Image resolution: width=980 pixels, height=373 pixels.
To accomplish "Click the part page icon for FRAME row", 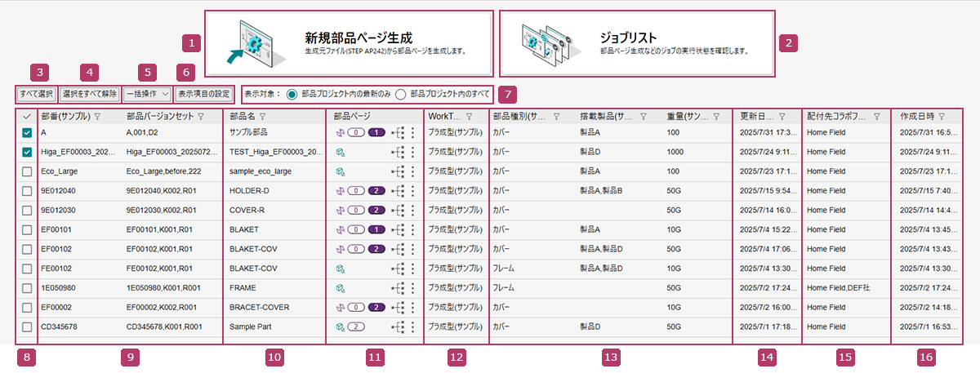I will click(340, 288).
